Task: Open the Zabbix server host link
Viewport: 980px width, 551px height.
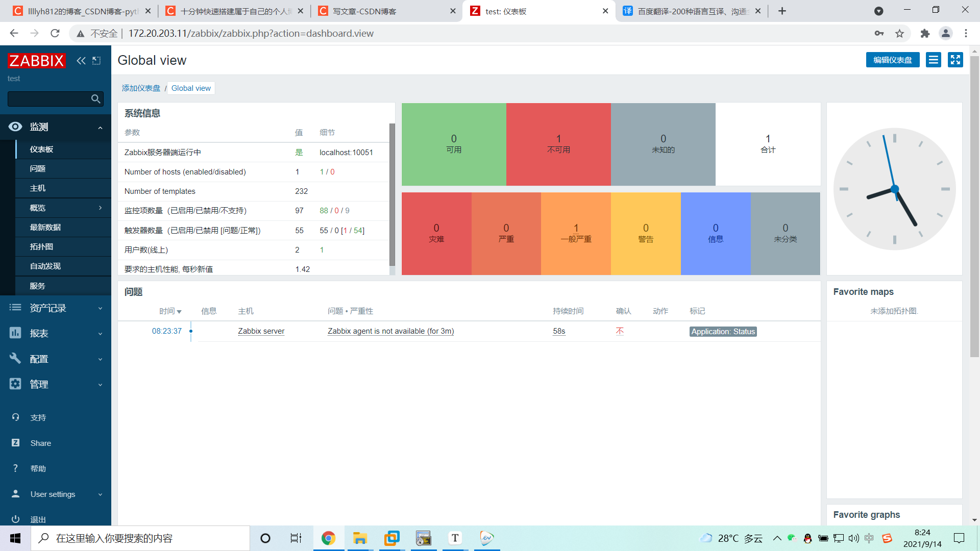Action: coord(261,331)
